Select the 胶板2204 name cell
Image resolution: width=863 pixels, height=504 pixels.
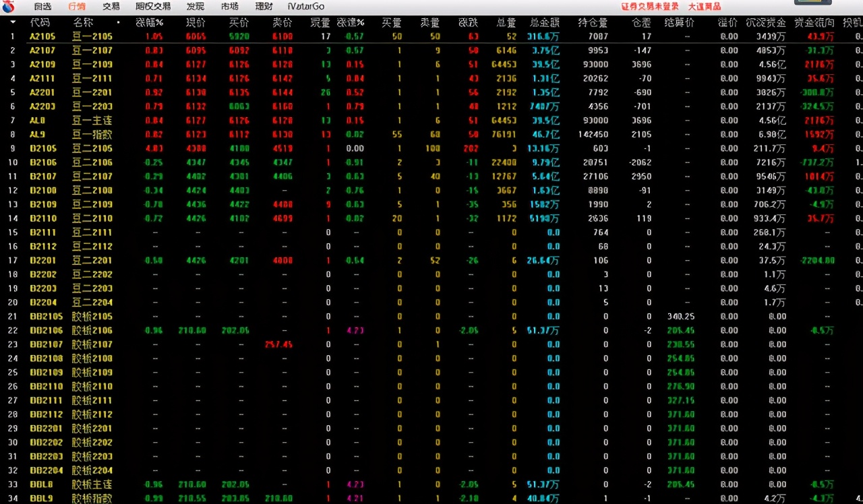(92, 470)
